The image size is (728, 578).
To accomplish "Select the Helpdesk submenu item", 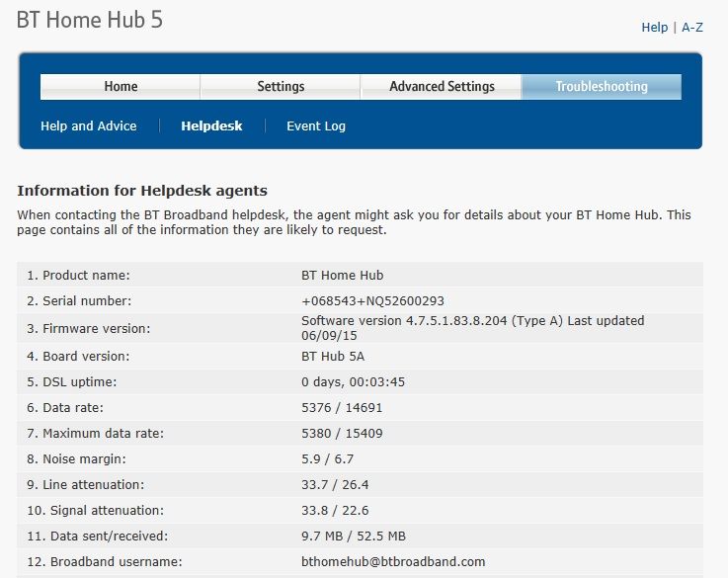I will click(x=211, y=125).
